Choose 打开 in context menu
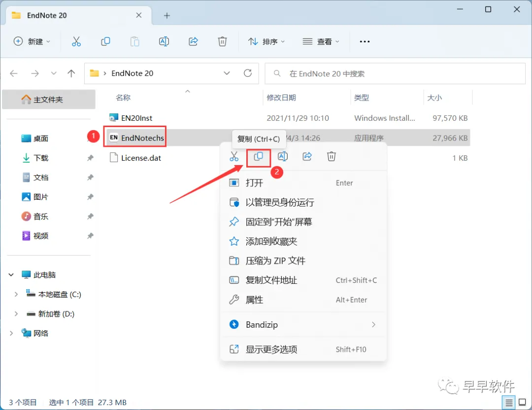The image size is (532, 410). click(303, 183)
